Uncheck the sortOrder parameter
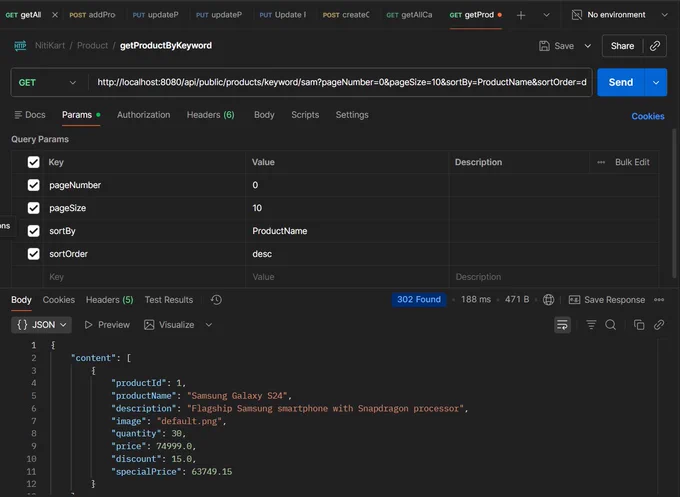The height and width of the screenshot is (497, 680). click(x=33, y=254)
